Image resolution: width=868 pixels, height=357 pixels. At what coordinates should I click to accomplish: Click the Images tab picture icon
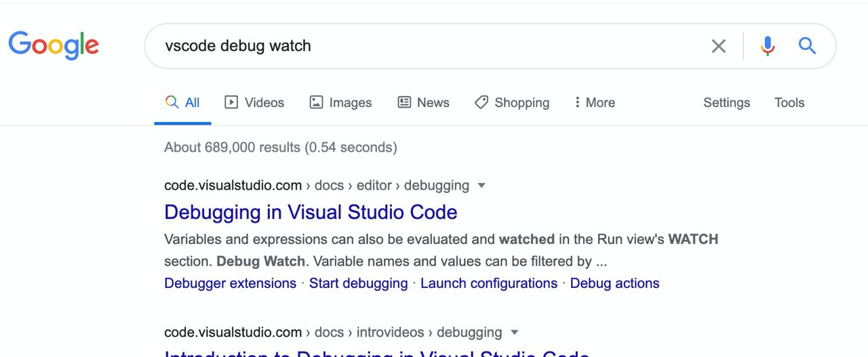pyautogui.click(x=316, y=102)
